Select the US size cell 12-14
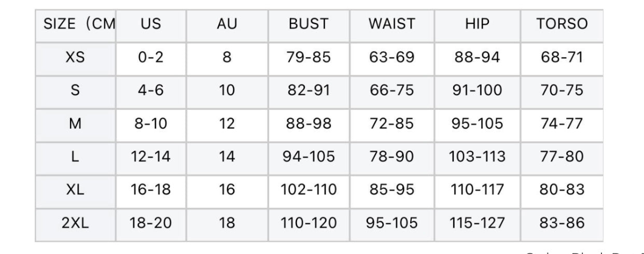The height and width of the screenshot is (254, 644). [x=151, y=157]
